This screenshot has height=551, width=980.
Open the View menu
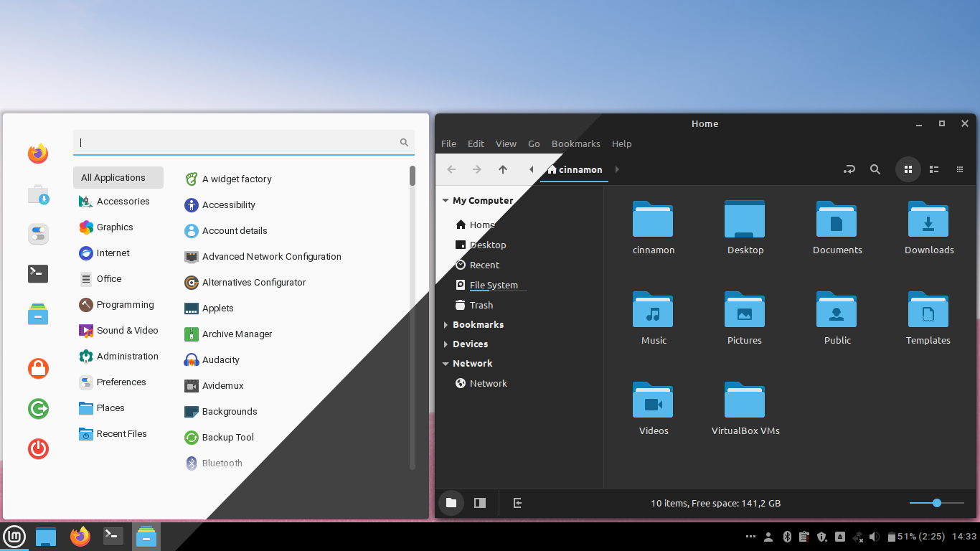506,143
